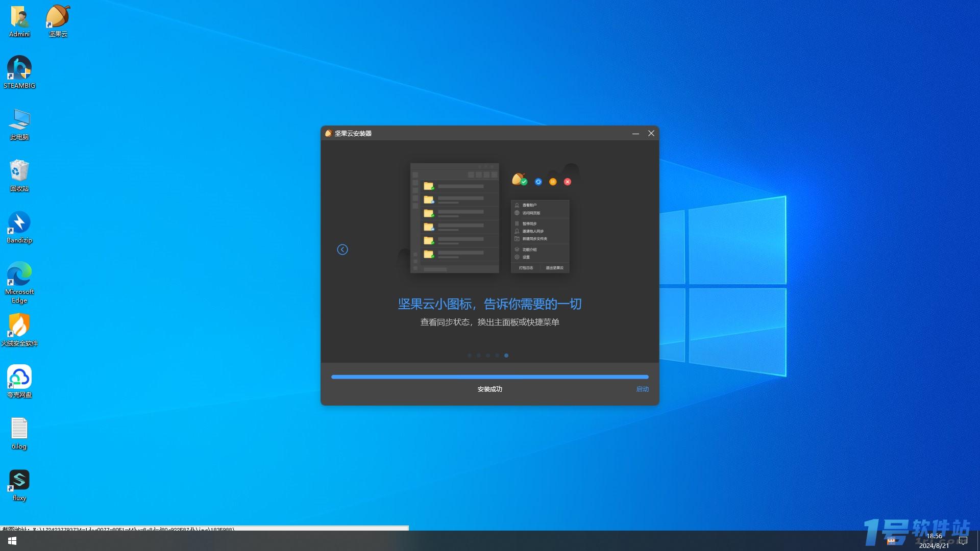Select the Bandizip desktop shortcut

(19, 227)
